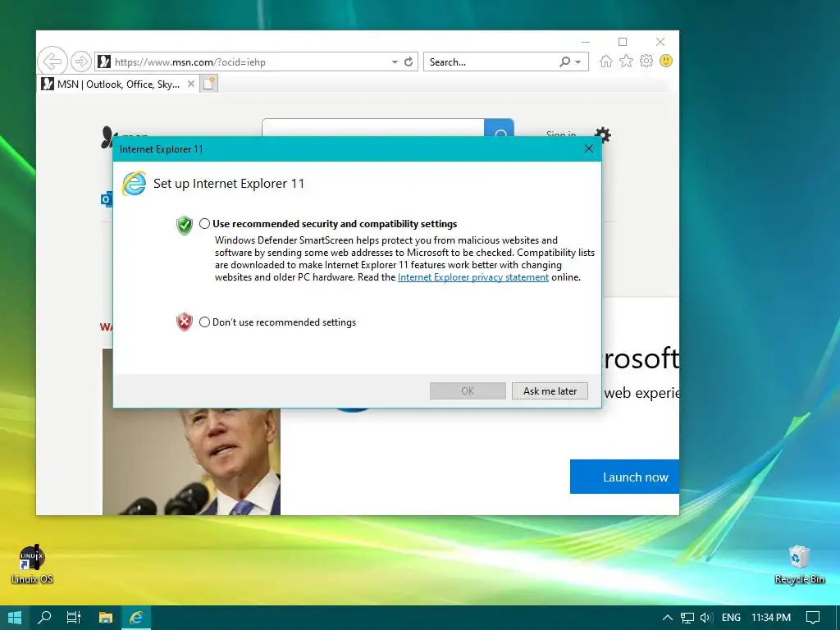This screenshot has width=840, height=630.
Task: Select the MSN | Outlook, Office tab
Action: tap(111, 84)
